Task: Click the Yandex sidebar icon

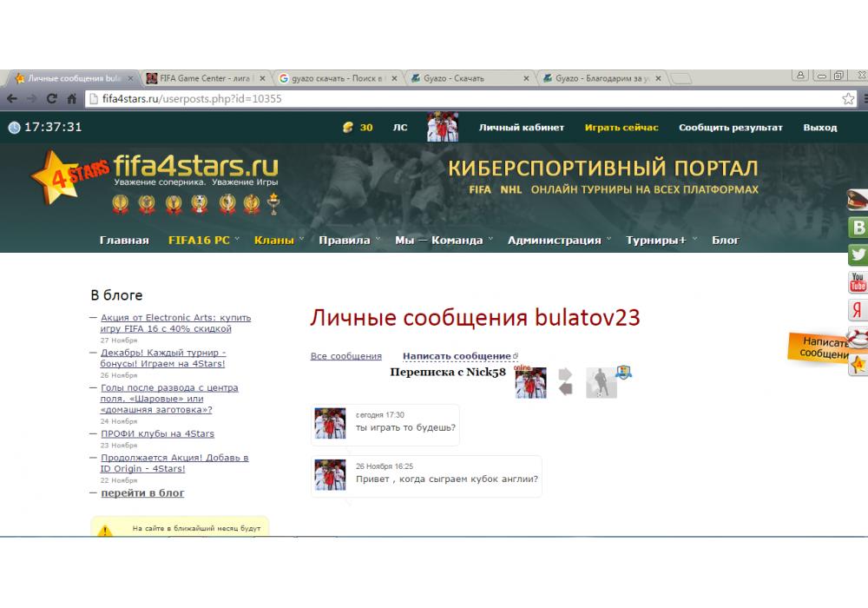Action: (x=858, y=310)
